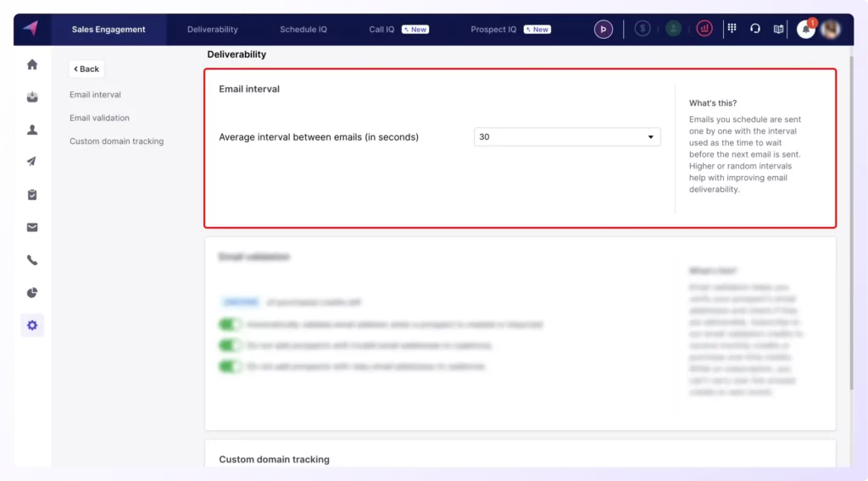Viewport: 868px width, 481px height.
Task: Open the inbox tray sidebar icon
Action: coord(32,97)
